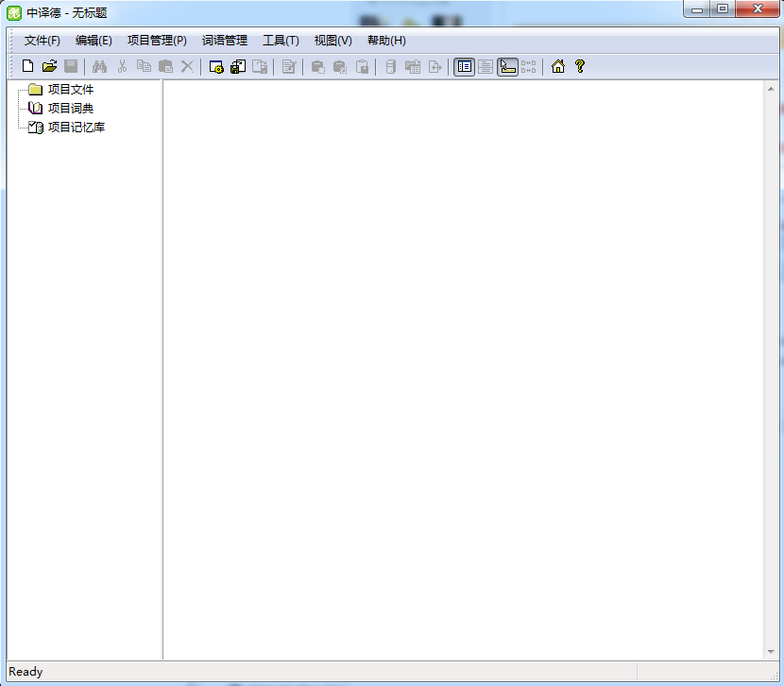Click the Home house toolbar icon
The height and width of the screenshot is (686, 784).
558,66
